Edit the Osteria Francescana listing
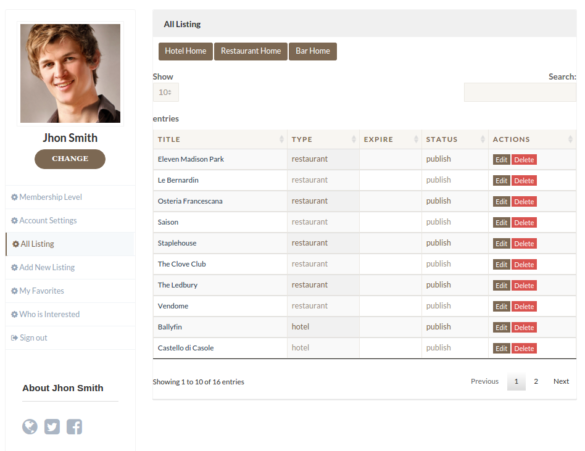Viewport: 585px width, 451px height. pyautogui.click(x=501, y=201)
